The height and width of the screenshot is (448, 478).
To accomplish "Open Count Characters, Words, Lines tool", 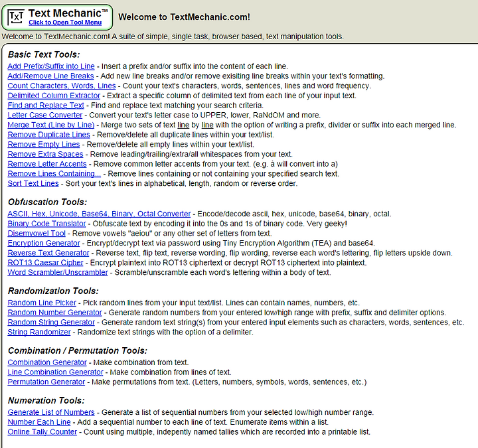I will click(x=62, y=86).
